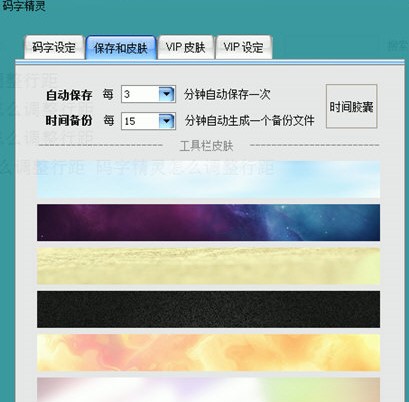Choose the light blue sky toolbar skin
The image size is (409, 402).
coord(208,180)
